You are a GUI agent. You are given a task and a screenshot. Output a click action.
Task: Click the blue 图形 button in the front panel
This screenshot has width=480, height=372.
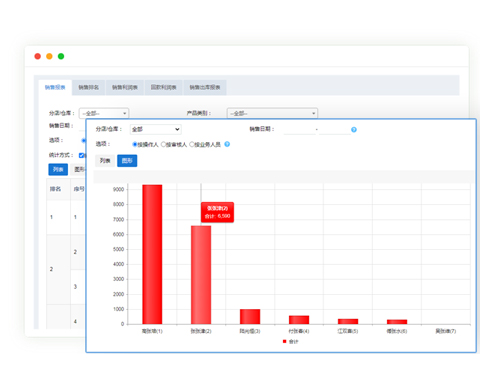pyautogui.click(x=127, y=161)
